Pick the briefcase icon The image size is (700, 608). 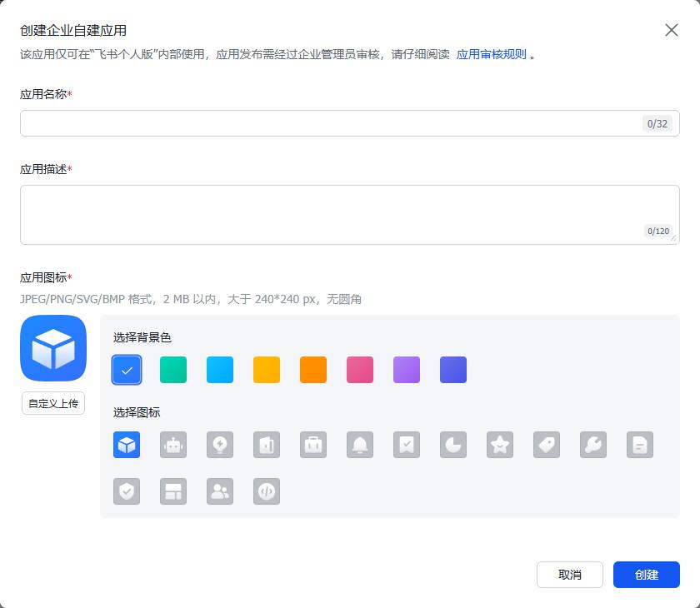[x=313, y=445]
